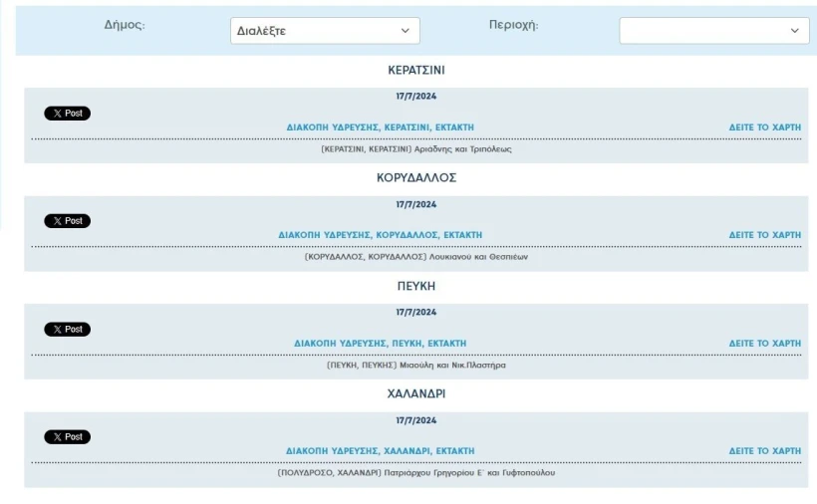Screen dimensions: 817x504
Task: Open ΔΙΑΚΟΠΗ ΥΔΡΕΥΣΗΣ, ΧΑΛΑΝΔΡΙ, ΕΚΤΑΚΤΗ link
Action: click(380, 451)
